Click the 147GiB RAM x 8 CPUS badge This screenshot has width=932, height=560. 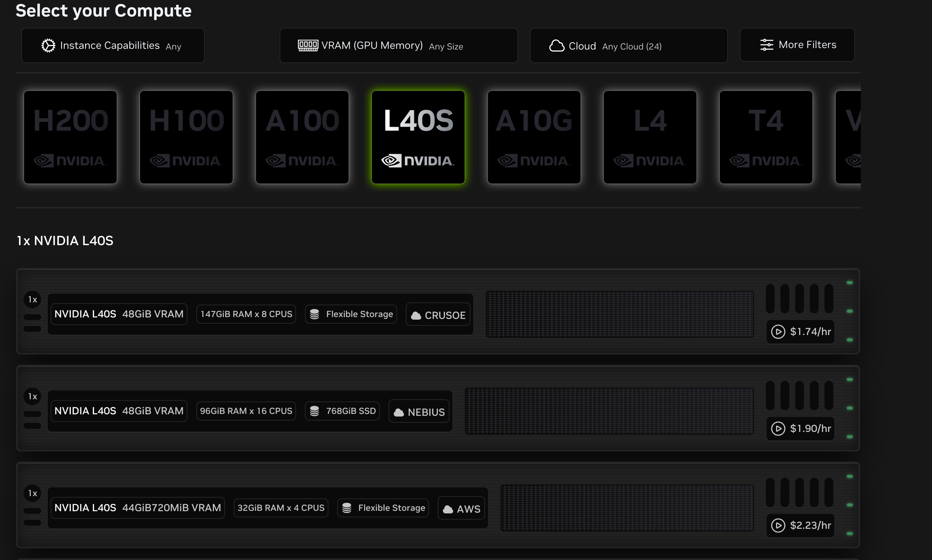(x=246, y=314)
